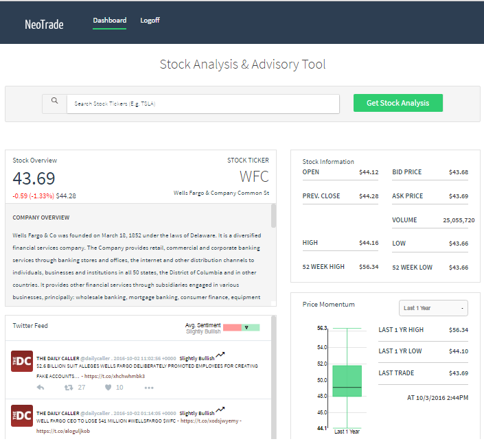Viewport: 484px width, 448px height.
Task: Click Logoff in the navigation bar
Action: [x=150, y=21]
